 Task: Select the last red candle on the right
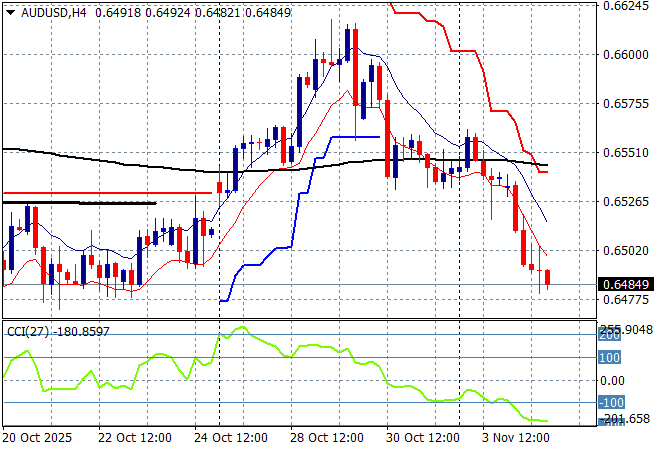[547, 277]
